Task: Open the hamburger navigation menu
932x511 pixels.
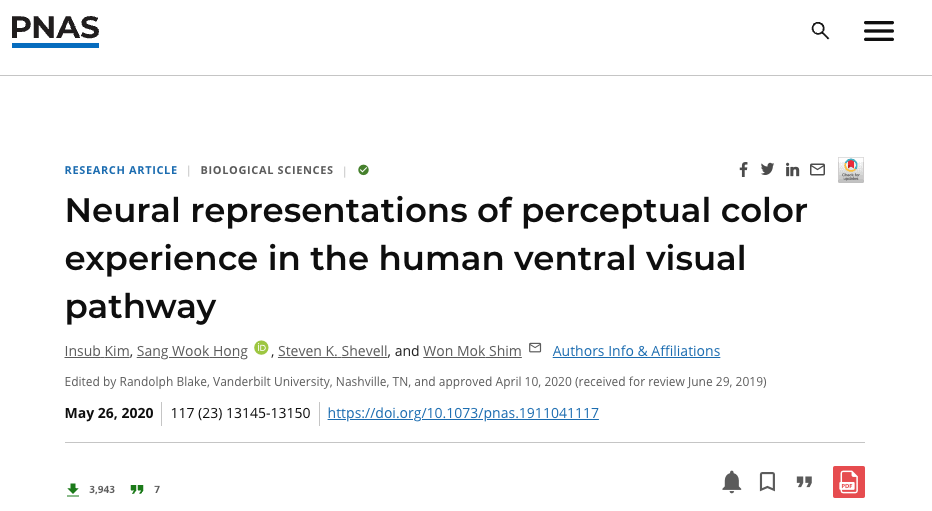Action: (878, 31)
